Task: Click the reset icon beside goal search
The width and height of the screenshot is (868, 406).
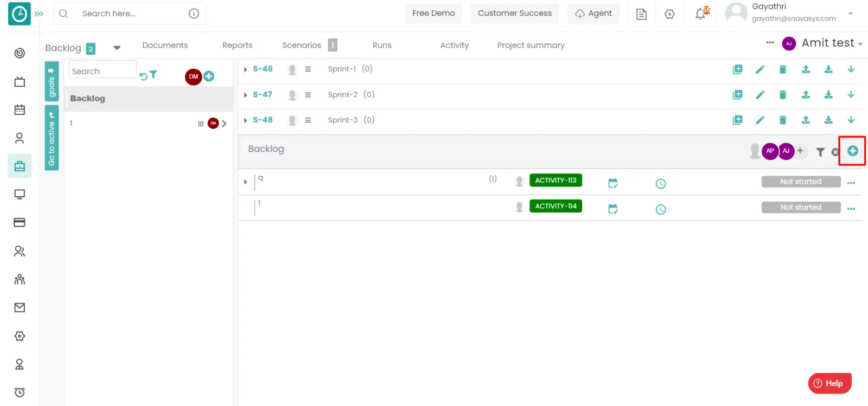Action: [x=143, y=76]
